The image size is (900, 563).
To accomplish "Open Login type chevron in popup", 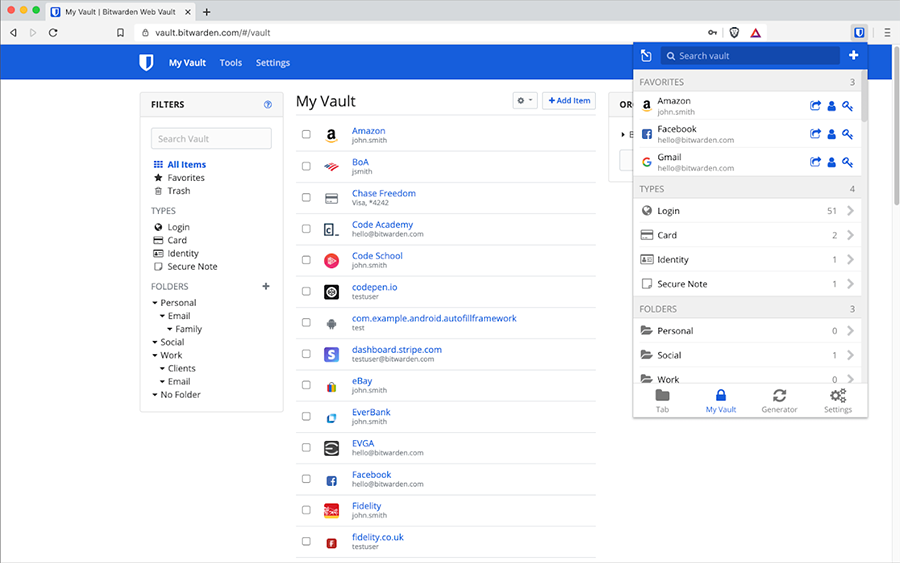I will point(850,211).
